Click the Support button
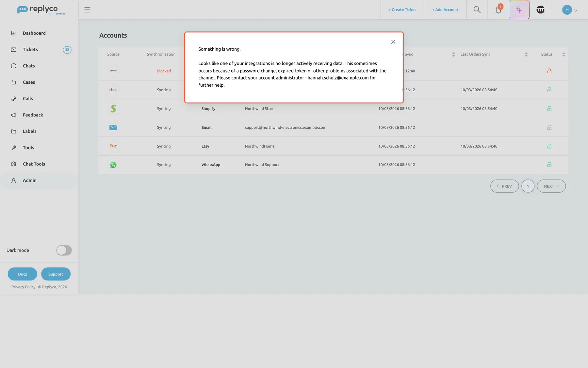The image size is (588, 368). tap(56, 274)
